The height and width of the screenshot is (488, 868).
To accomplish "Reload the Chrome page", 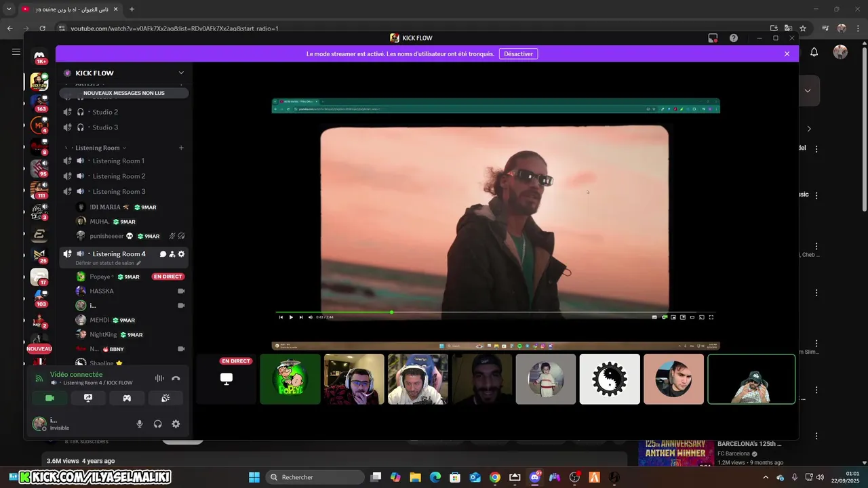I will pos(42,28).
